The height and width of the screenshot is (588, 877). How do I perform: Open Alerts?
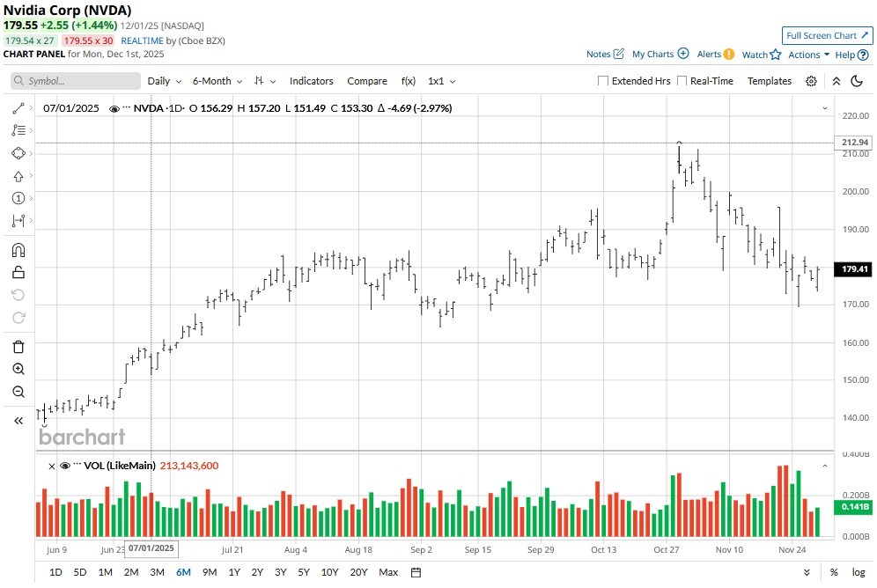pyautogui.click(x=715, y=55)
